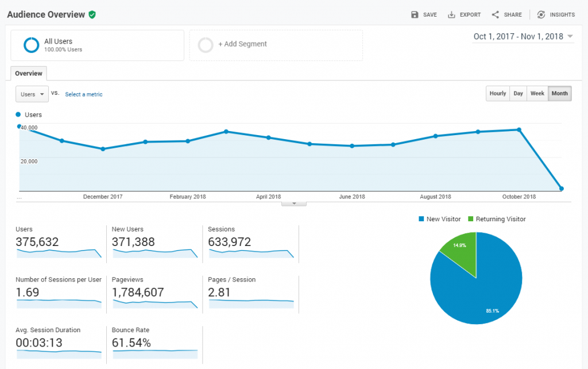Select the Returning Visitor legend marker

click(469, 219)
